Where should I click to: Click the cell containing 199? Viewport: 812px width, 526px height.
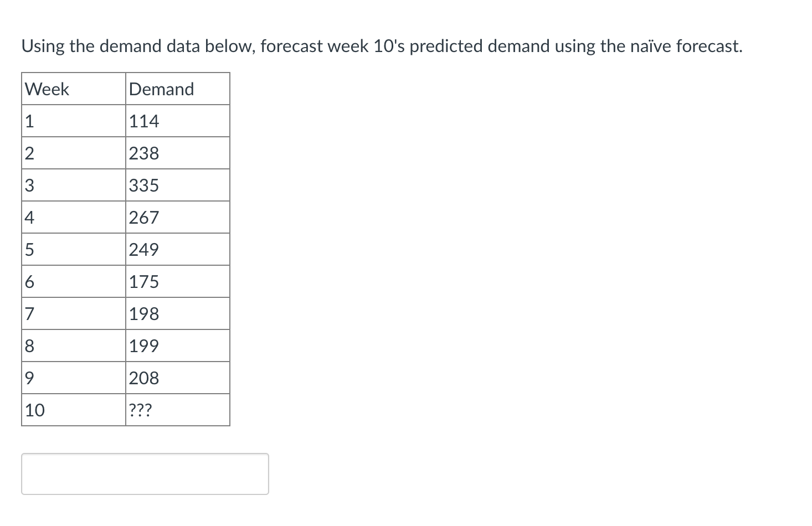click(177, 345)
